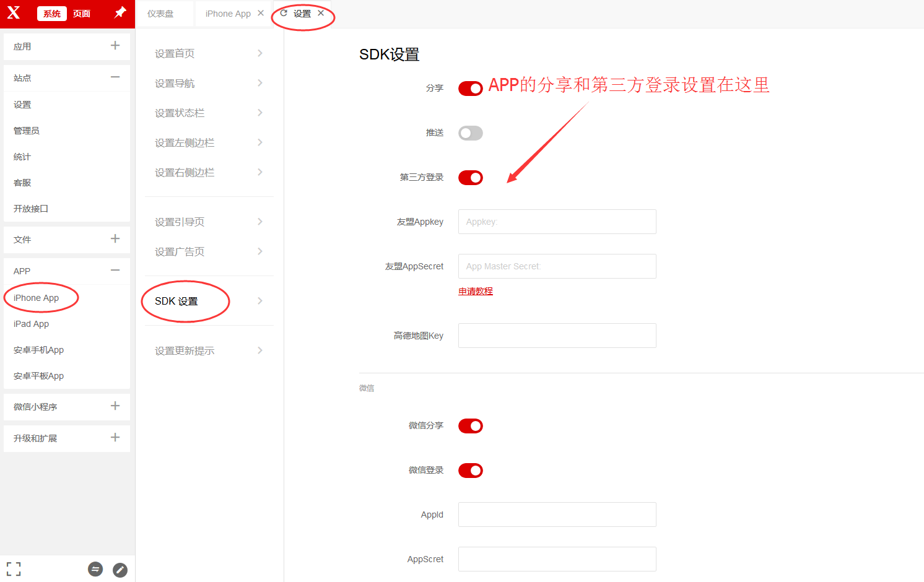This screenshot has width=924, height=582.
Task: Turn off 微信登录 switch
Action: (x=470, y=471)
